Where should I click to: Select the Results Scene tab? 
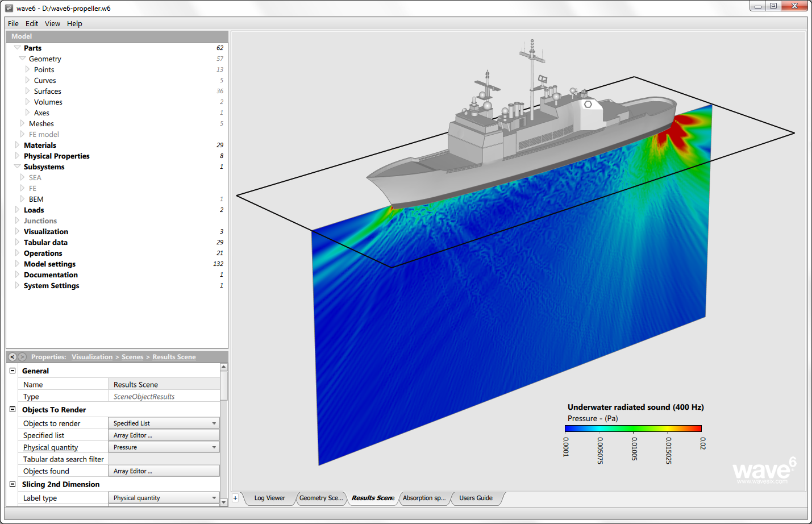373,498
